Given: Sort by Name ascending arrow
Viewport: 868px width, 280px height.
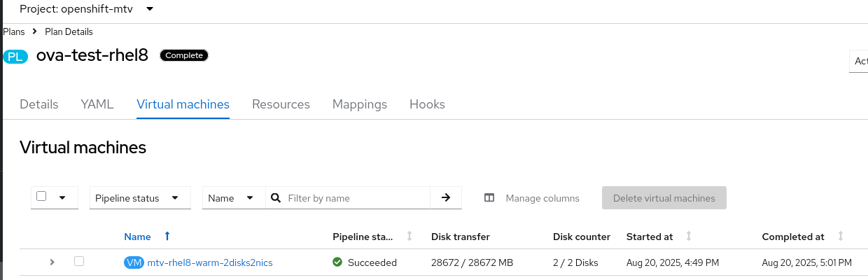Looking at the screenshot, I should click(167, 237).
